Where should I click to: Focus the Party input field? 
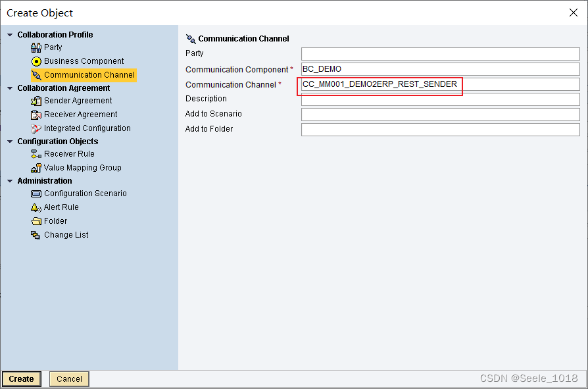click(x=440, y=53)
